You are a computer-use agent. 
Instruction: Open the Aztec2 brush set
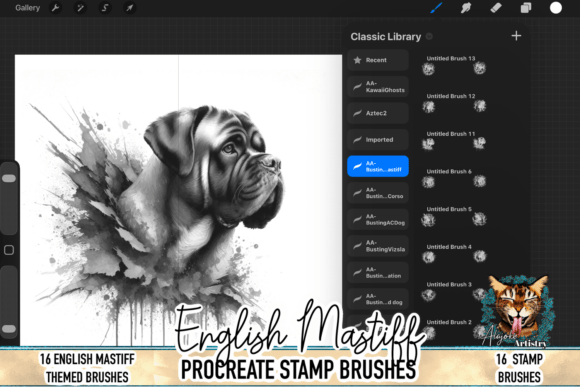click(378, 113)
